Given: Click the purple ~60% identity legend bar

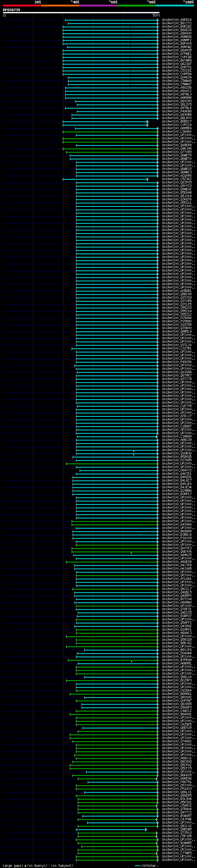Looking at the screenshot, I should click(x=99, y=6).
